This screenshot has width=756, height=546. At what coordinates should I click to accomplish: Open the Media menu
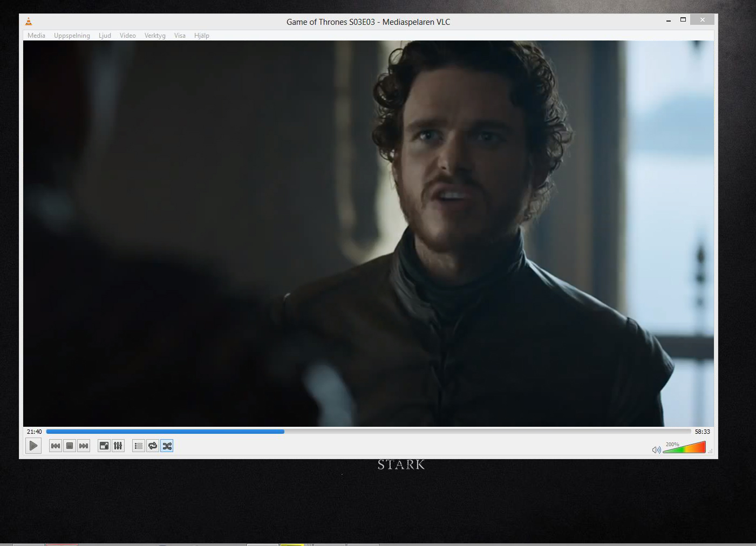[x=36, y=35]
